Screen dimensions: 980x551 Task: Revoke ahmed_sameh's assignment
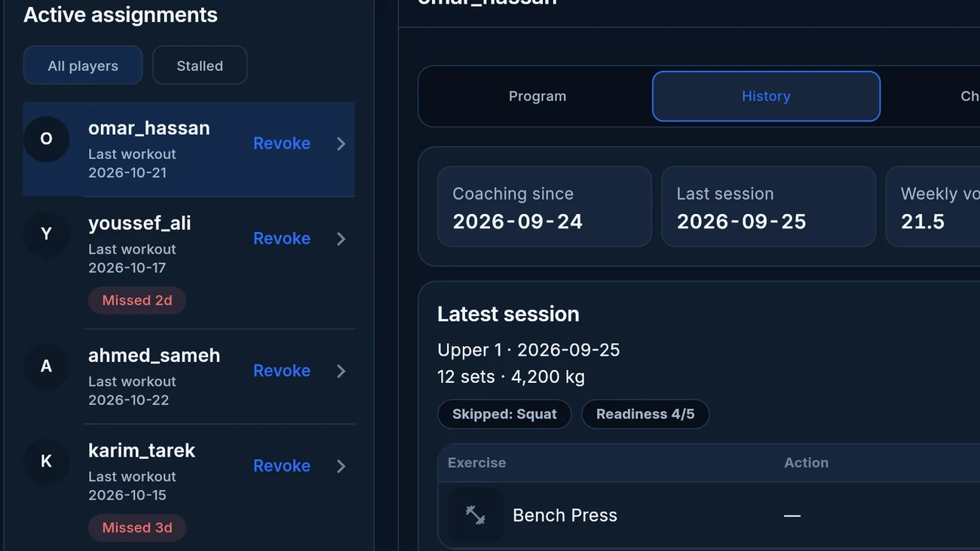[282, 371]
